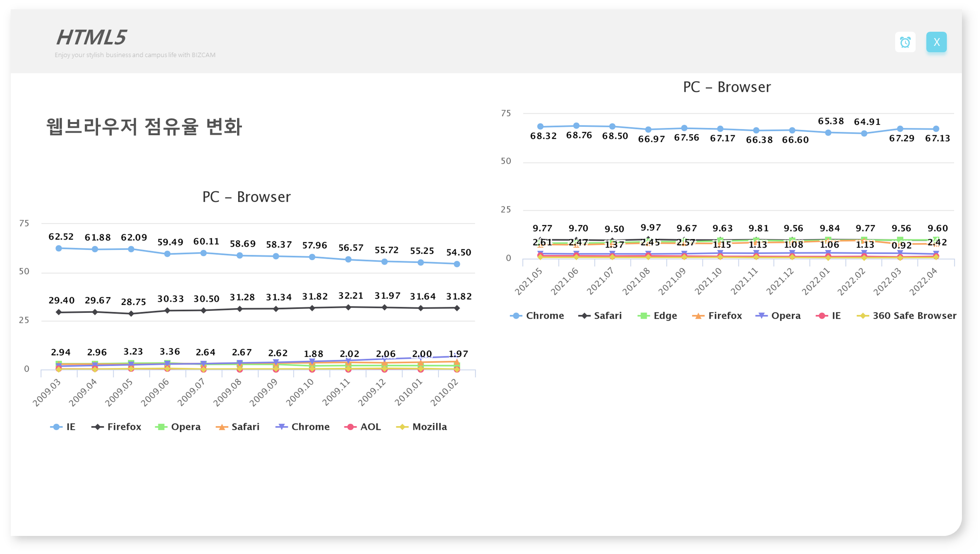Image resolution: width=980 pixels, height=554 pixels.
Task: Click Chrome data point at 2022.04
Action: pos(936,129)
